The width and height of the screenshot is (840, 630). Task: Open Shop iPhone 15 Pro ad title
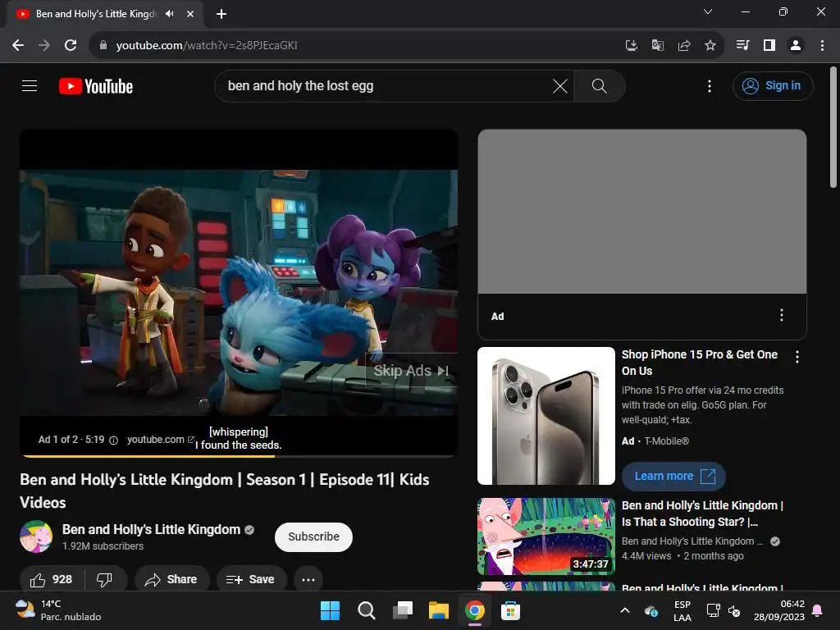(699, 363)
